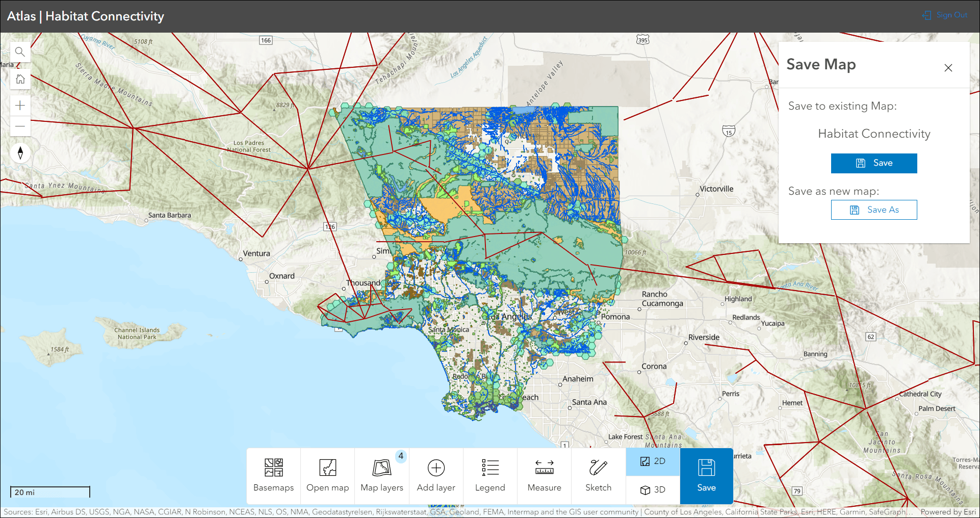Activate the Measure tool

point(545,476)
